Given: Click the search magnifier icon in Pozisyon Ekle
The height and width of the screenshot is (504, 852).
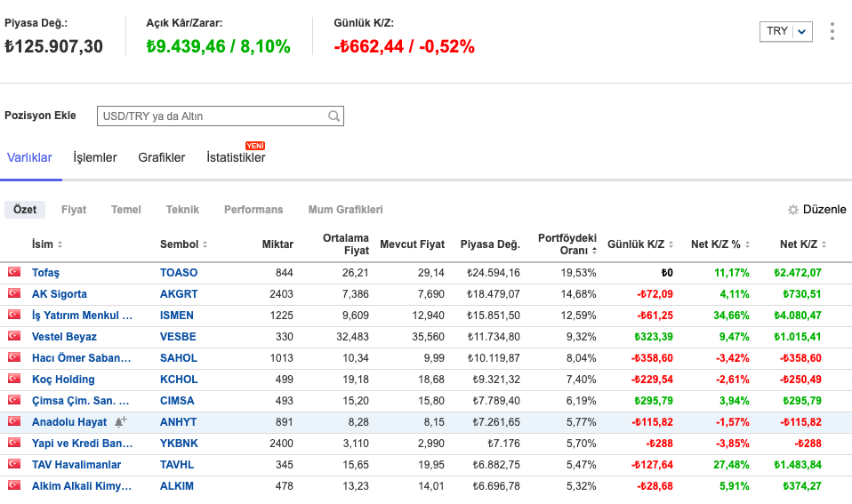Looking at the screenshot, I should click(x=334, y=116).
